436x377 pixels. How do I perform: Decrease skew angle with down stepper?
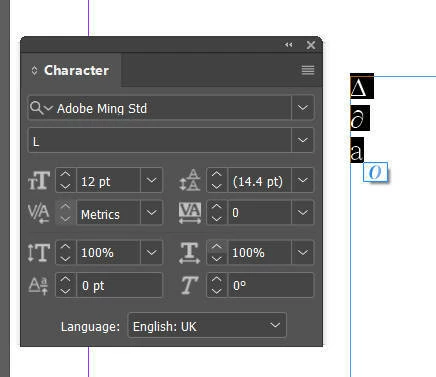[x=217, y=291]
